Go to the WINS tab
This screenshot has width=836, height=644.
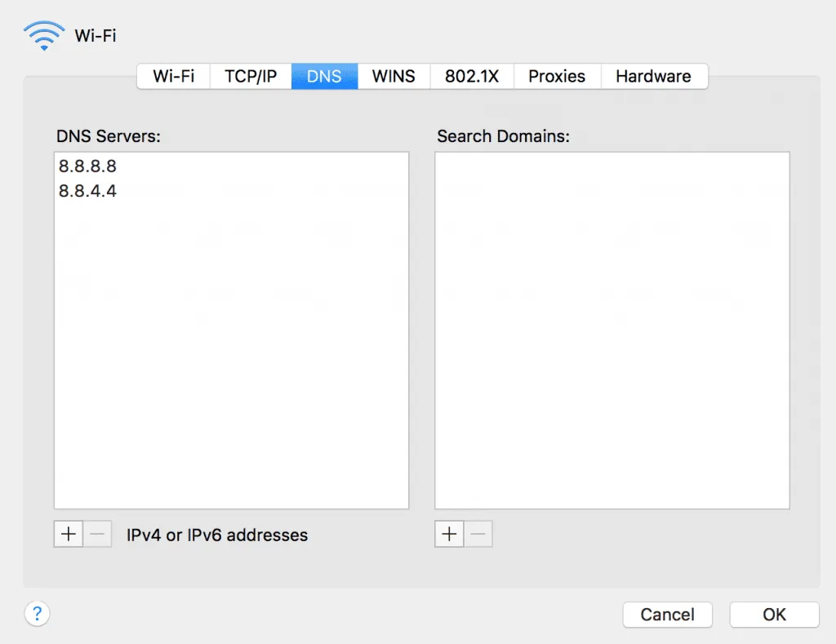click(x=394, y=76)
